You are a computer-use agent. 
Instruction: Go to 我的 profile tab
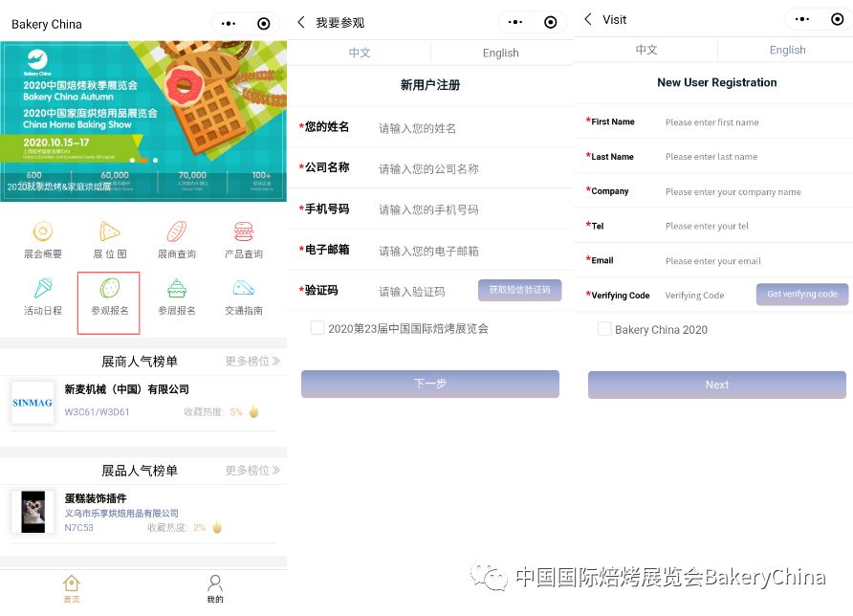(x=215, y=589)
